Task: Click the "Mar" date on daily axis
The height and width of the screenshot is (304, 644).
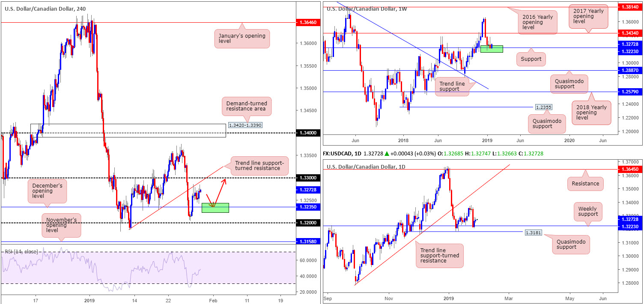Action: [x=509, y=298]
